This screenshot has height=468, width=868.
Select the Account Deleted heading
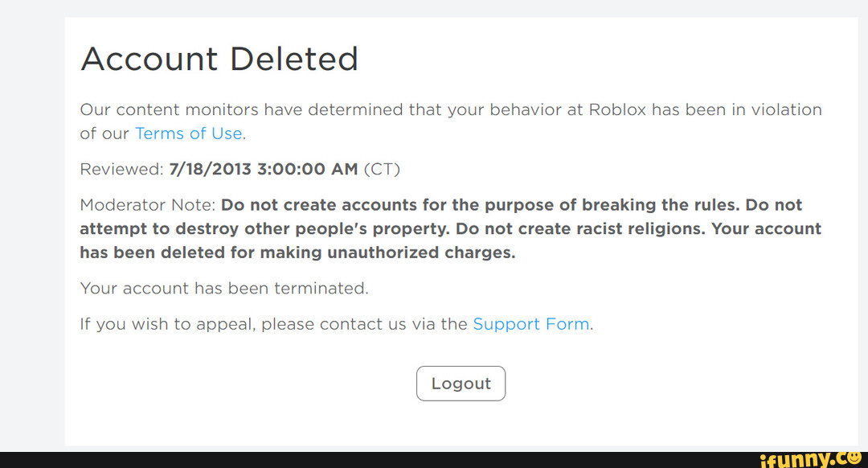219,59
